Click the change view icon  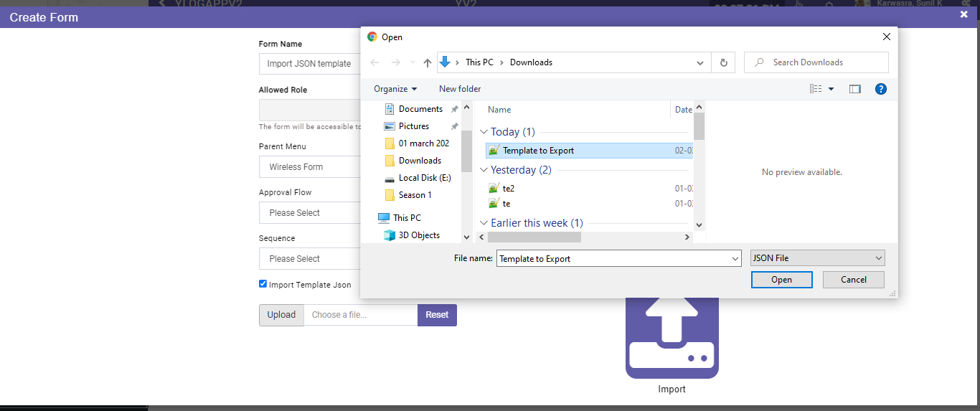[x=816, y=89]
